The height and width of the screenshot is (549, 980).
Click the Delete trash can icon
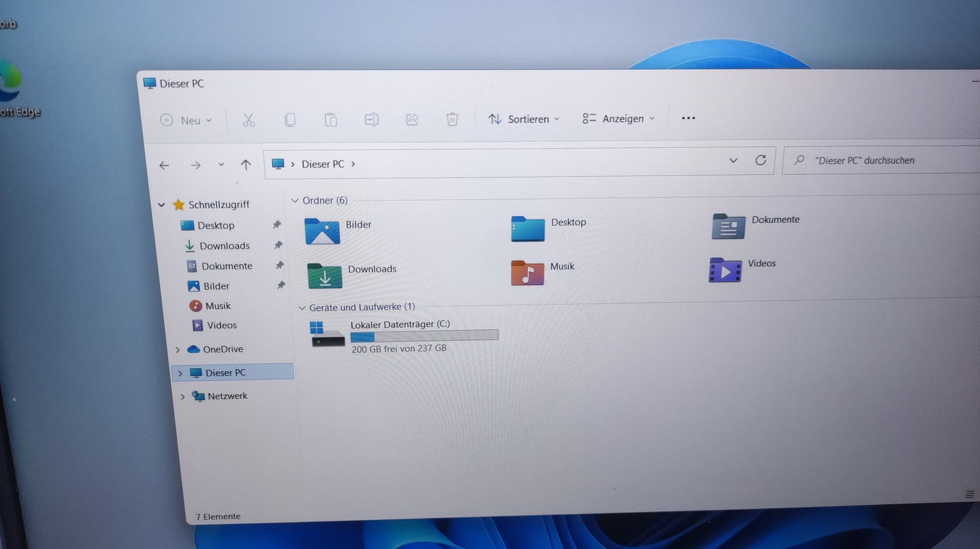[x=452, y=119]
